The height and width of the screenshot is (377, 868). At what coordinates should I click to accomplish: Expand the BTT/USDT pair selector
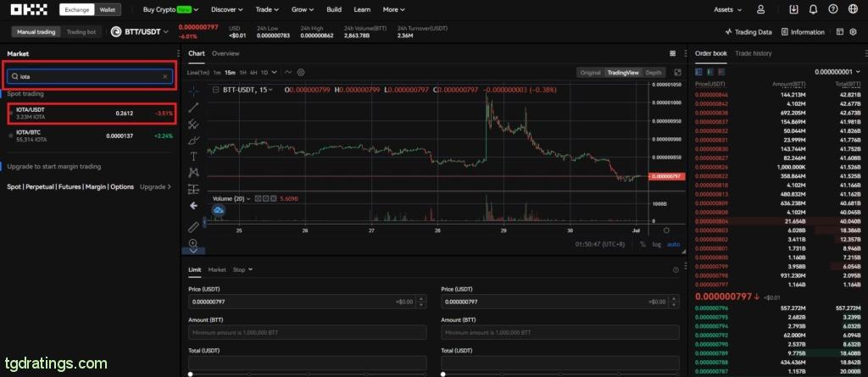[x=141, y=32]
